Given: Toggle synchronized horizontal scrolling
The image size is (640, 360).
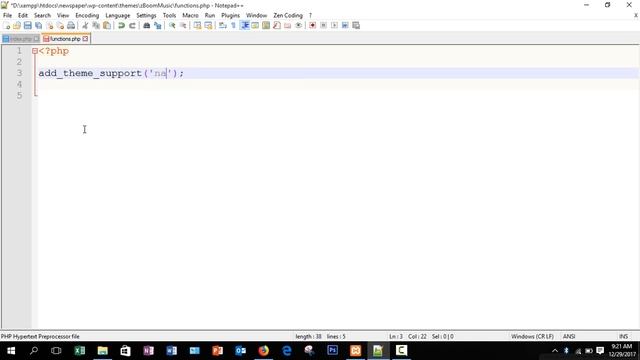Looking at the screenshot, I should [208, 26].
